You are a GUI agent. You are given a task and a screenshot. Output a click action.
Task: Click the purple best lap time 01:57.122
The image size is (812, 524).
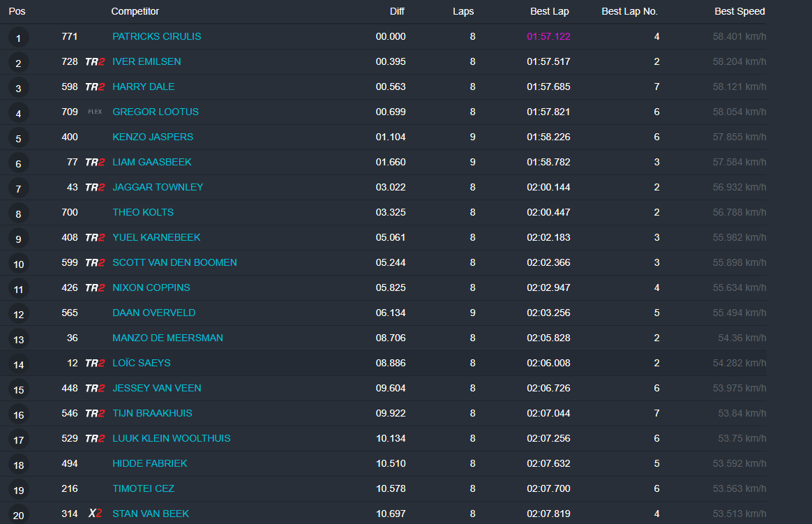point(548,36)
